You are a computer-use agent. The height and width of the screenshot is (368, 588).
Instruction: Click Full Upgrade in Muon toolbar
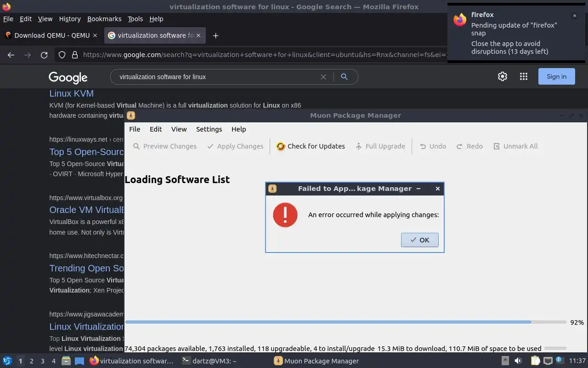coord(380,146)
